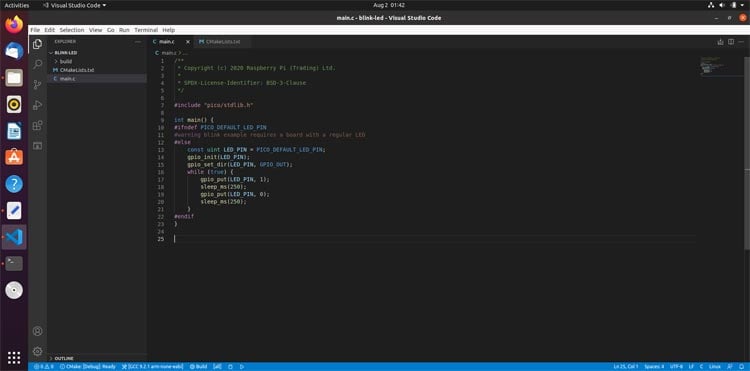The height and width of the screenshot is (371, 750).
Task: Open the Edit menu
Action: pyautogui.click(x=50, y=30)
